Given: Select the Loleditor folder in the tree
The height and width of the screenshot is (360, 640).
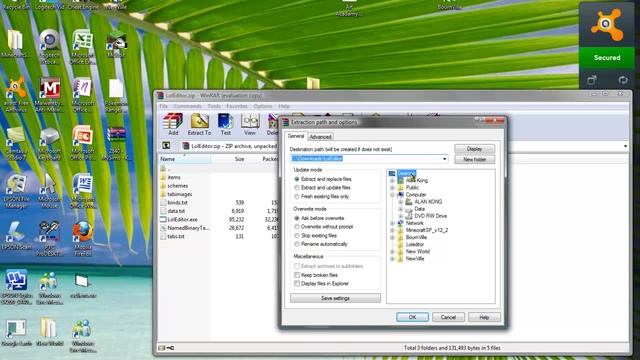Looking at the screenshot, I should click(414, 244).
